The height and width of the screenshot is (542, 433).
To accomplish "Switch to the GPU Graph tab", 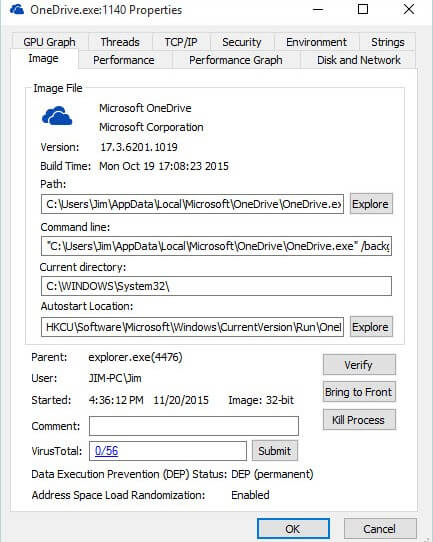I will coord(49,42).
